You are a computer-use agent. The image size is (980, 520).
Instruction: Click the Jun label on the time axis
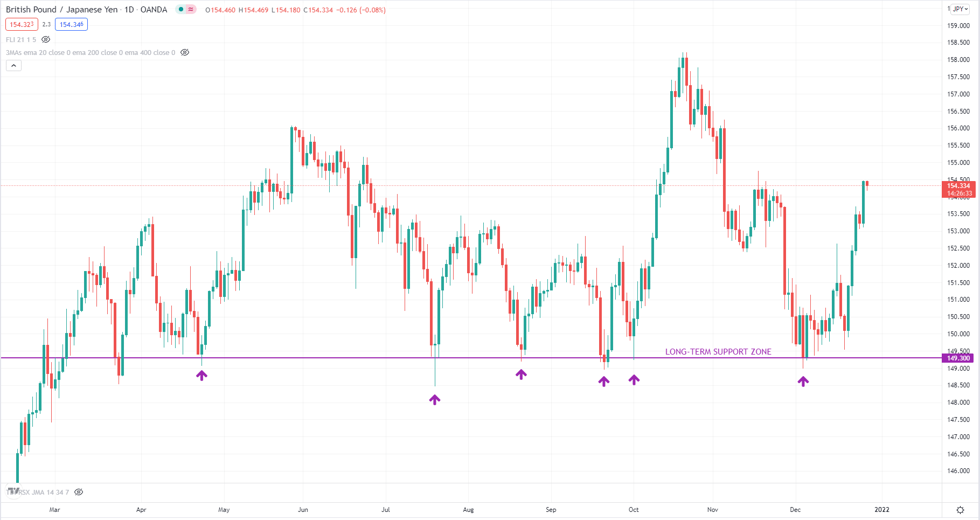303,510
